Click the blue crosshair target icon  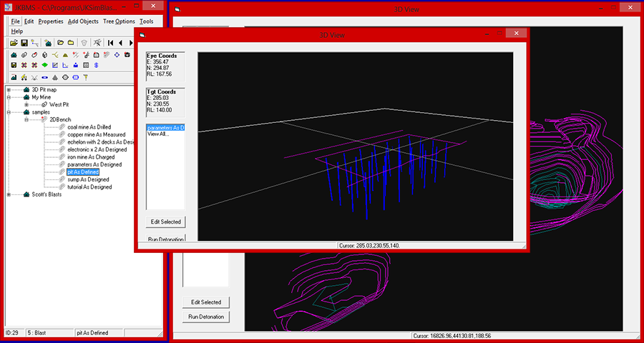117,55
